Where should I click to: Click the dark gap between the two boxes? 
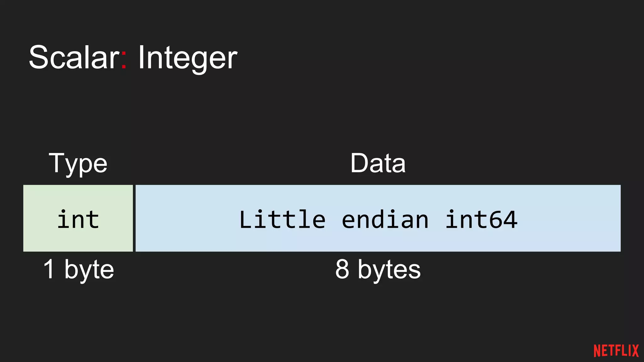[134, 218]
